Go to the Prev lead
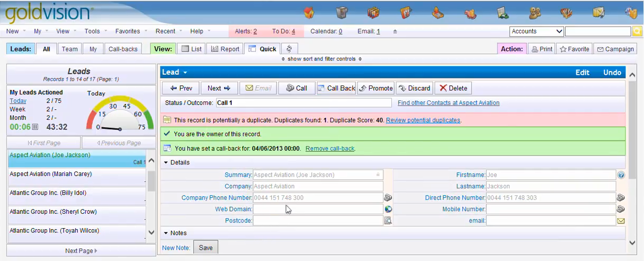The width and height of the screenshot is (644, 261). pyautogui.click(x=181, y=88)
